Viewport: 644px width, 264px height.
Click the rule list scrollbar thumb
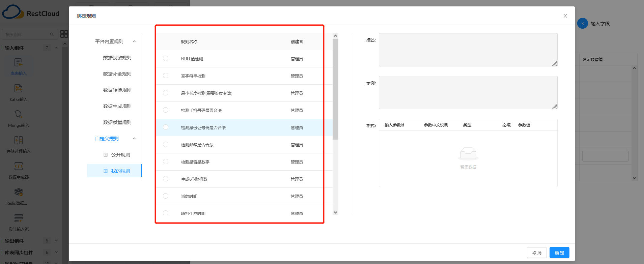pos(335,89)
